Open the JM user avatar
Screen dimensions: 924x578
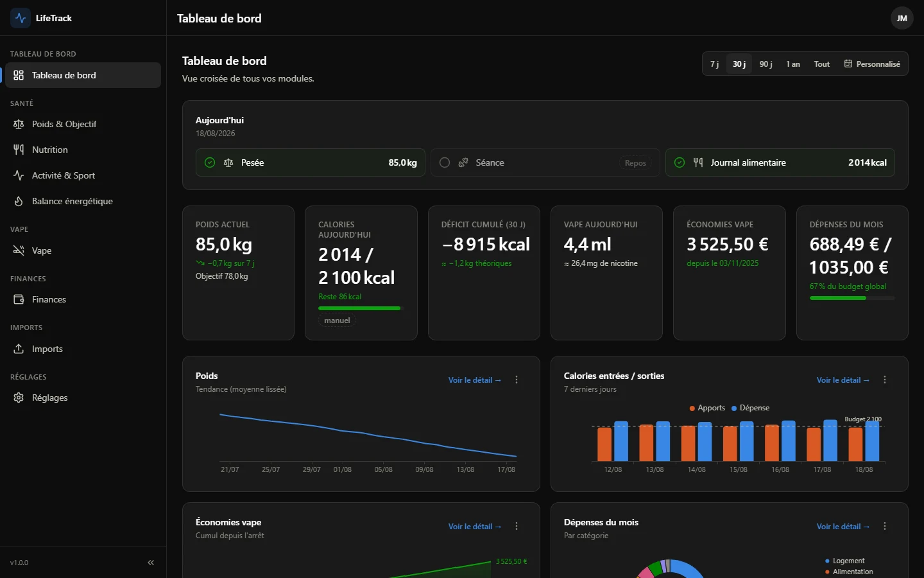(x=902, y=18)
